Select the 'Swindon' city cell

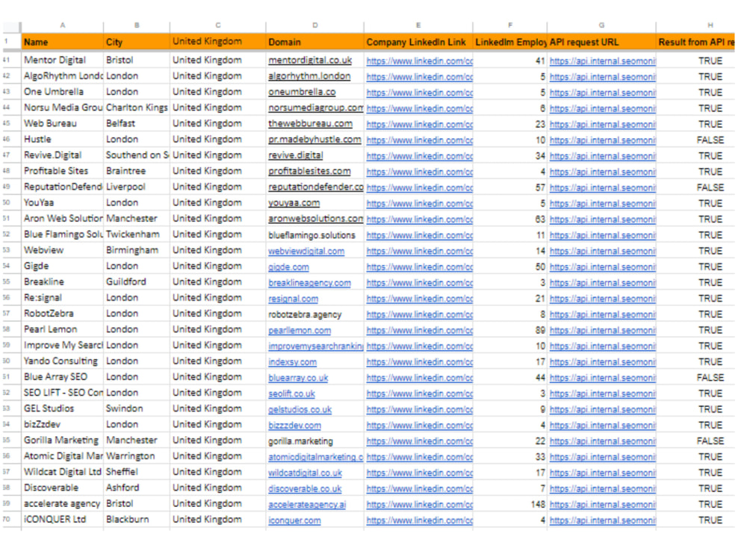[x=136, y=408]
